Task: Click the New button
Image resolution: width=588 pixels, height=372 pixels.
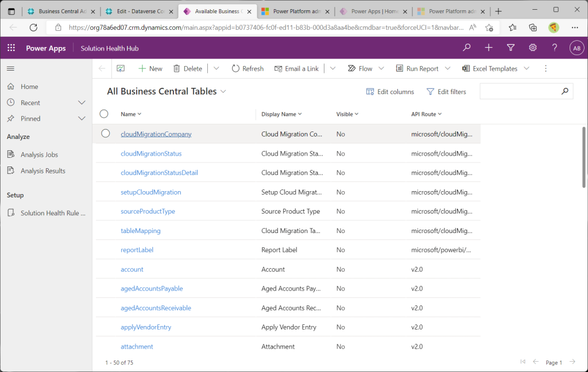Action: (150, 69)
